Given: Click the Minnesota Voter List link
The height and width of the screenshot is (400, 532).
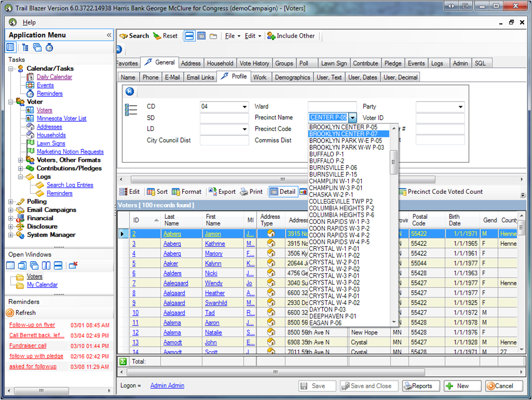Looking at the screenshot, I should 61,119.
